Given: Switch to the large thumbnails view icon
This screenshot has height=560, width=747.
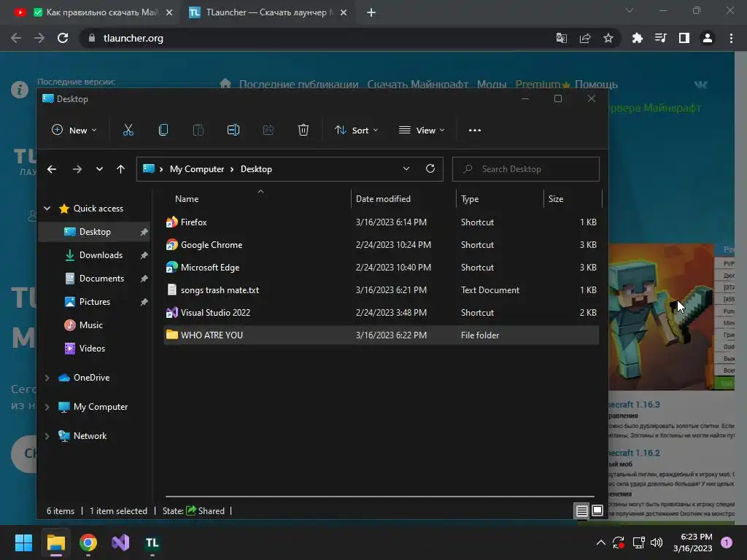Looking at the screenshot, I should click(x=597, y=511).
